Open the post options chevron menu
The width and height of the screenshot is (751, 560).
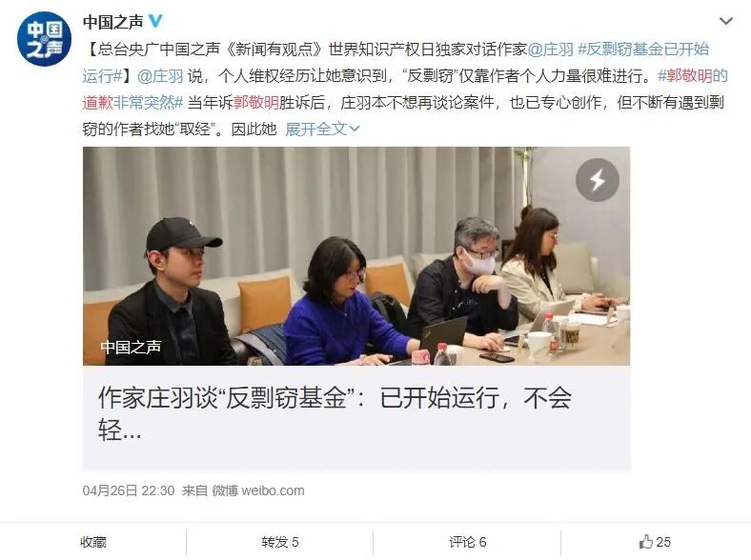(x=726, y=21)
